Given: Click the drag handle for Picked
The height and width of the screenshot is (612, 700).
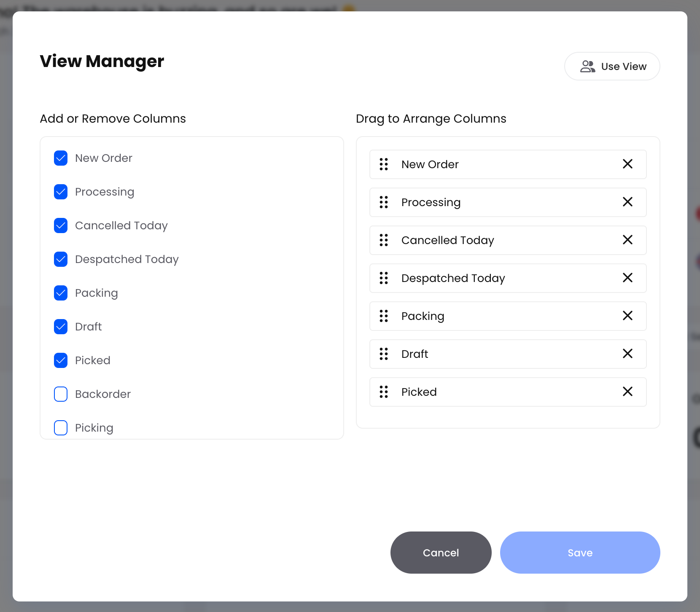Looking at the screenshot, I should pyautogui.click(x=384, y=392).
